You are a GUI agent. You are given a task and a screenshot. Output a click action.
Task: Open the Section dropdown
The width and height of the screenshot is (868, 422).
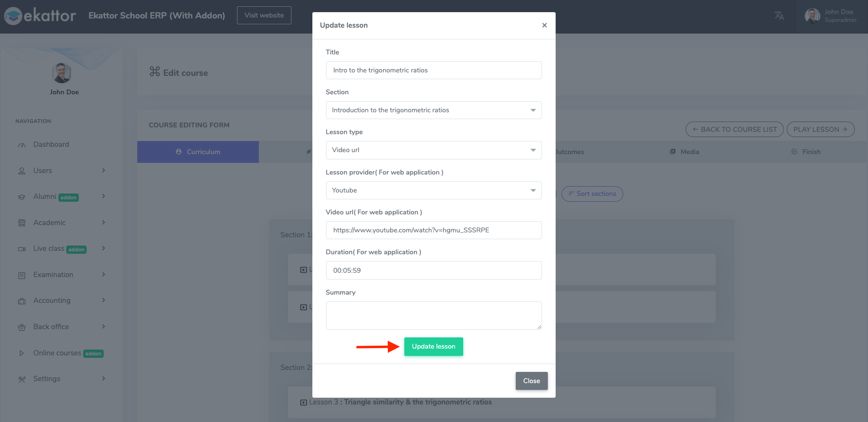point(434,110)
